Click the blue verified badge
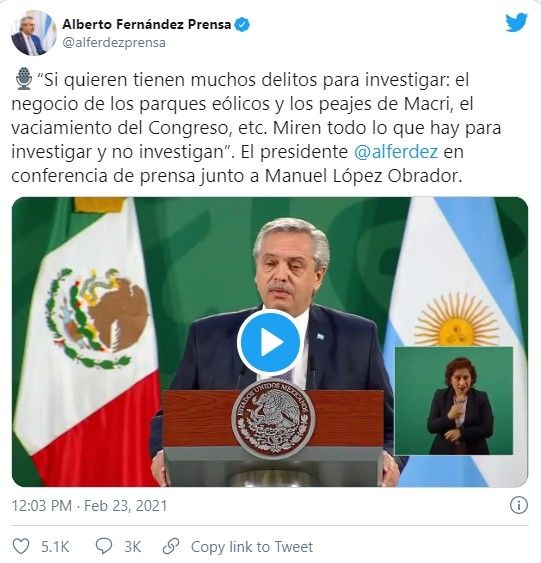 click(x=242, y=24)
